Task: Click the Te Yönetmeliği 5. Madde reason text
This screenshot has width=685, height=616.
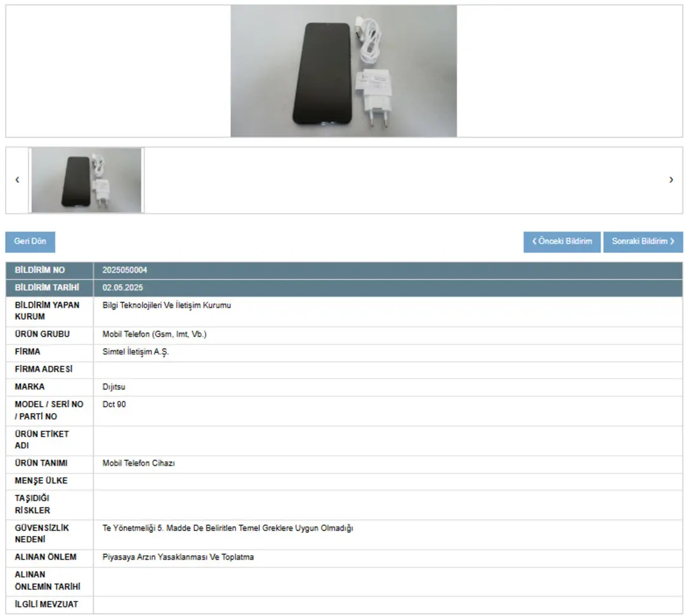Action: (x=227, y=528)
